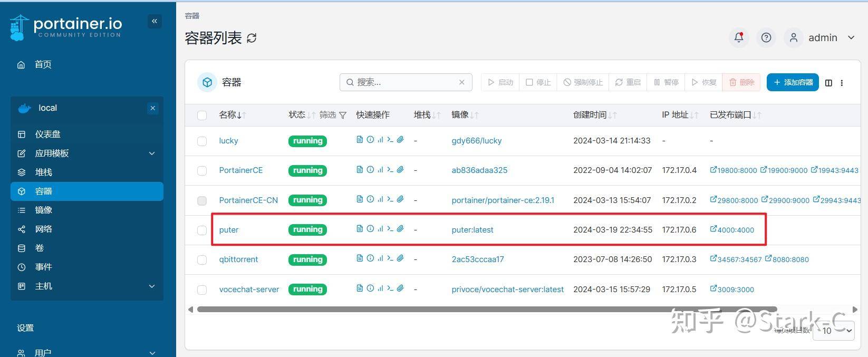Expand the 主机 sidebar section
The height and width of the screenshot is (357, 868).
pyautogui.click(x=152, y=286)
